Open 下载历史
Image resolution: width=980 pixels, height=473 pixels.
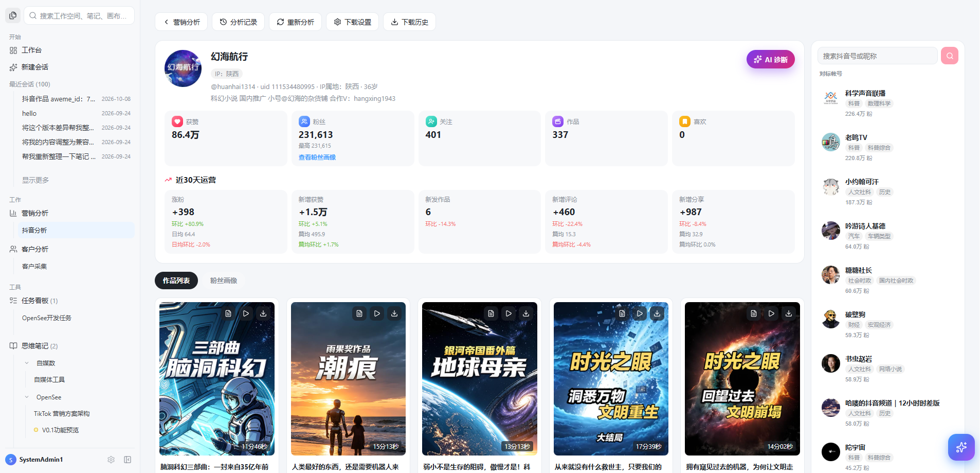(410, 22)
